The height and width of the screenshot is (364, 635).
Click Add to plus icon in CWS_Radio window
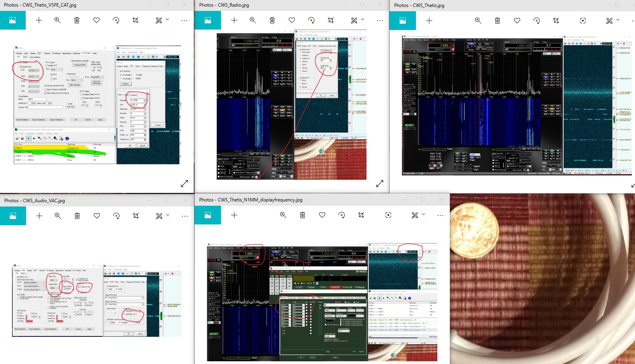234,20
